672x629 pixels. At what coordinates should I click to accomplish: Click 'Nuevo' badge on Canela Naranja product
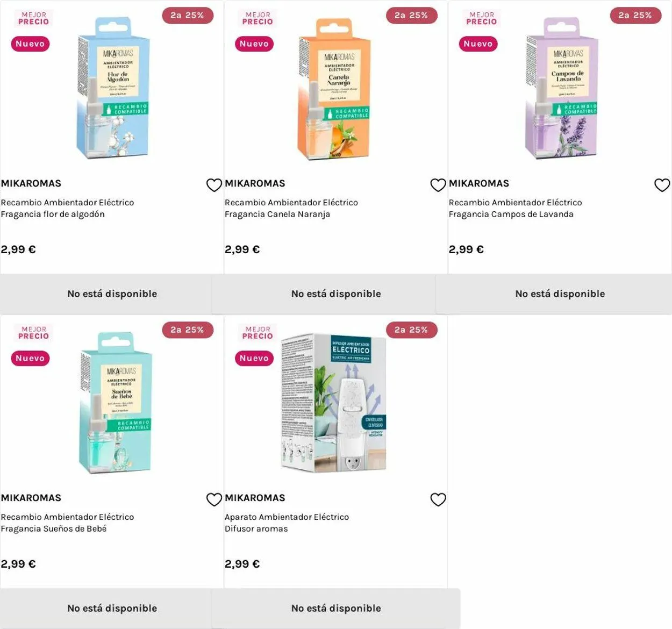[x=254, y=44]
